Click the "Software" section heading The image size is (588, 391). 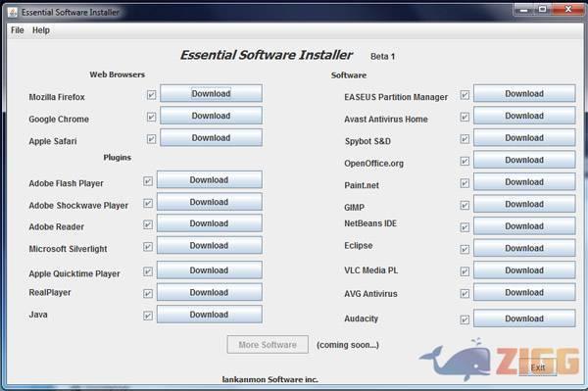[x=349, y=75]
